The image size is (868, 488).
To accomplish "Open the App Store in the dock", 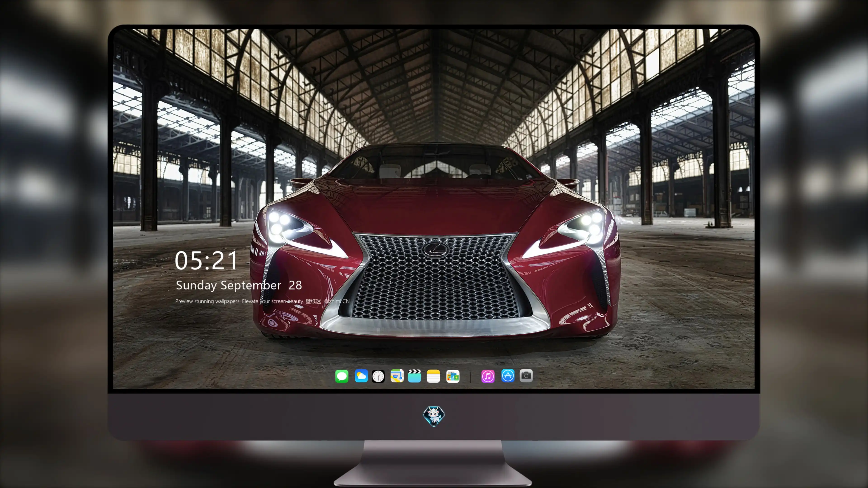I will click(508, 375).
